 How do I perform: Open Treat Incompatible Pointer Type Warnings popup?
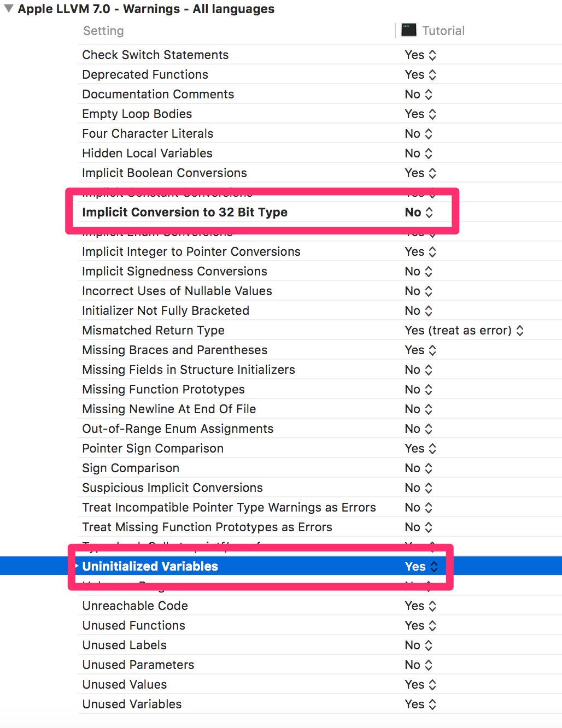tap(419, 507)
